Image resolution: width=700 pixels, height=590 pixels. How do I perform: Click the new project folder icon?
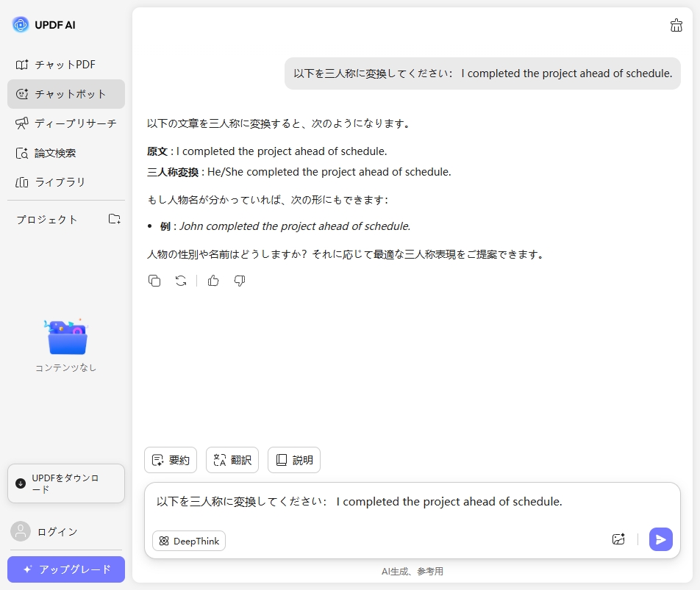pos(115,219)
